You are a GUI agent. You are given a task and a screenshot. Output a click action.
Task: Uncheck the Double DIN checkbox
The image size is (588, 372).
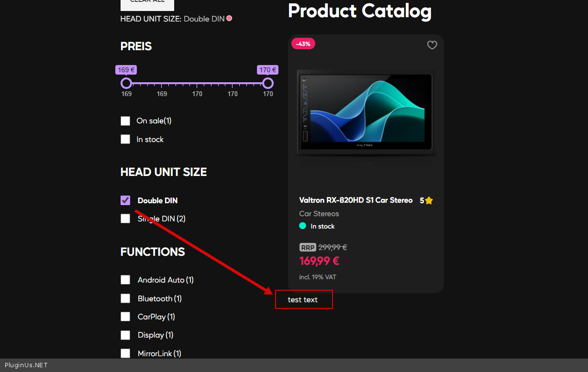point(125,200)
